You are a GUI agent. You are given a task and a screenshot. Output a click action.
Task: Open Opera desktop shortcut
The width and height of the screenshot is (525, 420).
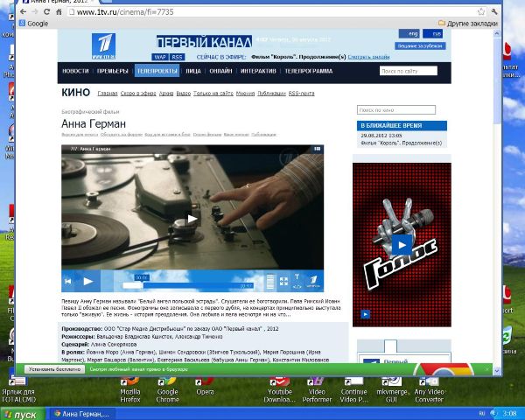(x=205, y=386)
